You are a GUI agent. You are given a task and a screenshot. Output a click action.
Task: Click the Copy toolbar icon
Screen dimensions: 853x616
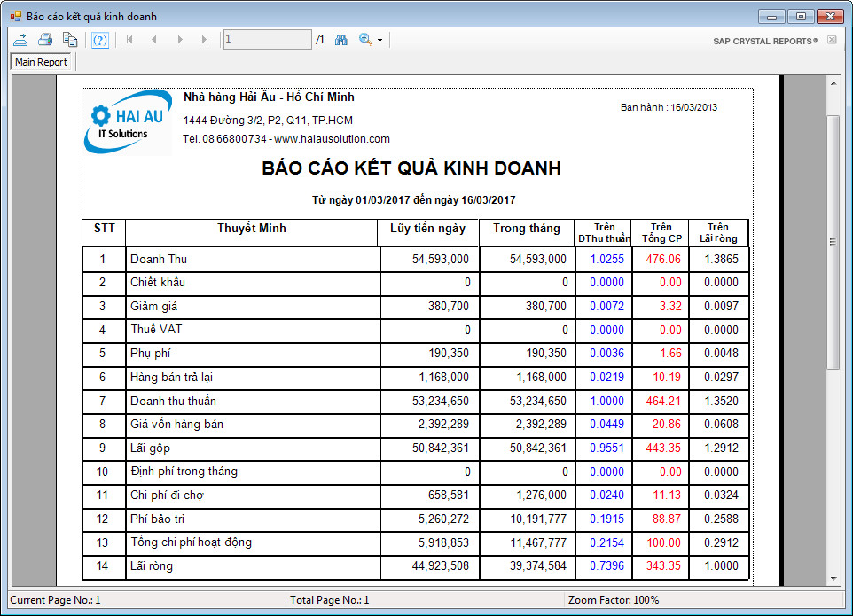70,40
